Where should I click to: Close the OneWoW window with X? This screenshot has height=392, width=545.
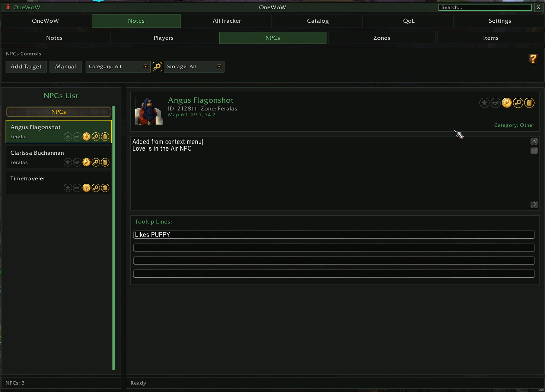(x=538, y=7)
